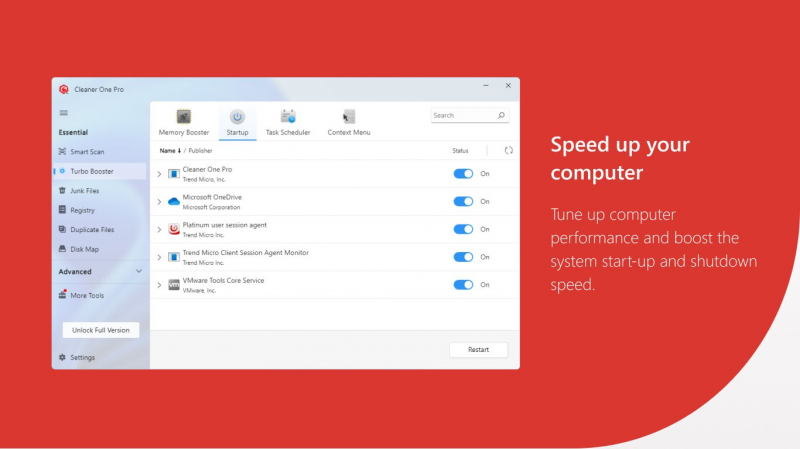The width and height of the screenshot is (800, 449).
Task: Minimize the Cleaner One Pro window
Action: (486, 86)
